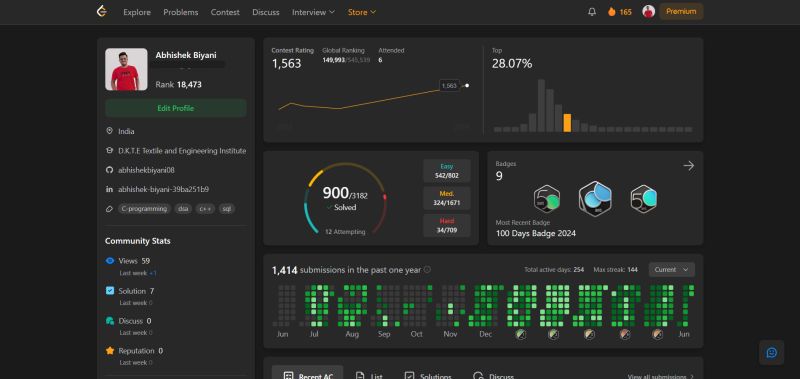Click the Solution checkbox icon
The height and width of the screenshot is (379, 800).
(110, 291)
